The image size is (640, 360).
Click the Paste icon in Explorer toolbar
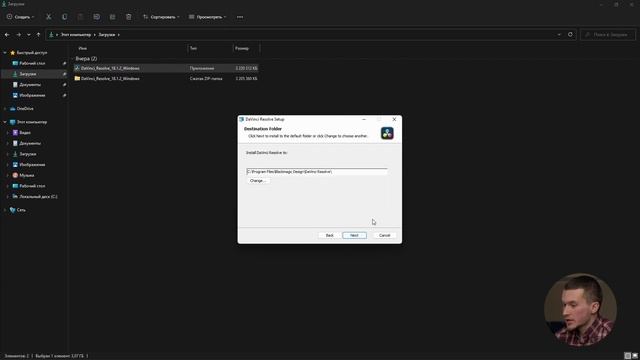pos(80,17)
